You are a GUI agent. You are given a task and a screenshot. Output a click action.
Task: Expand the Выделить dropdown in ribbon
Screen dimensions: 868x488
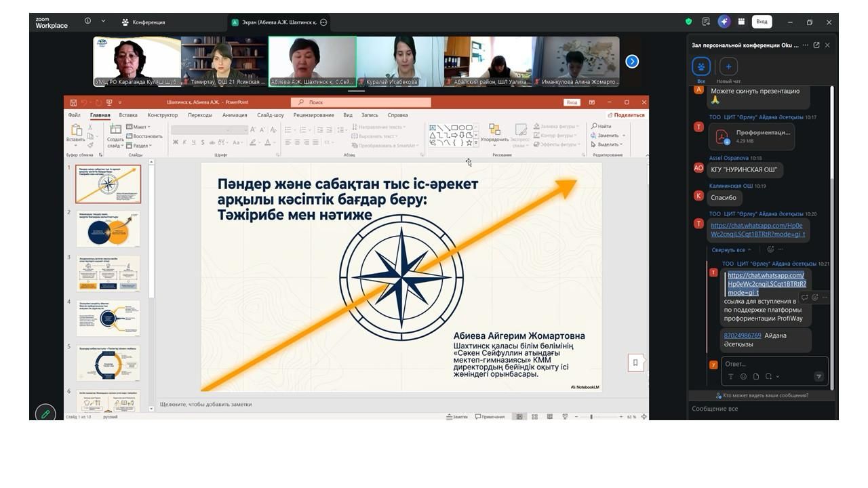[608, 144]
